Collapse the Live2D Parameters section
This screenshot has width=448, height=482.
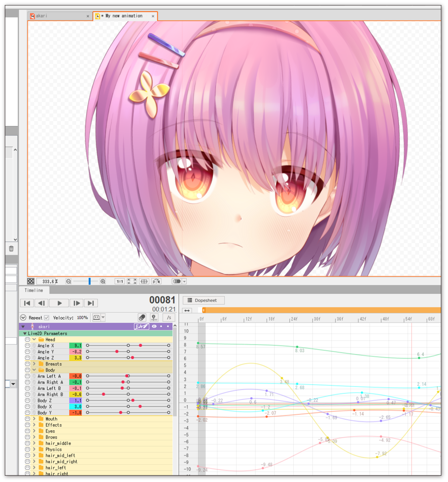(25, 333)
